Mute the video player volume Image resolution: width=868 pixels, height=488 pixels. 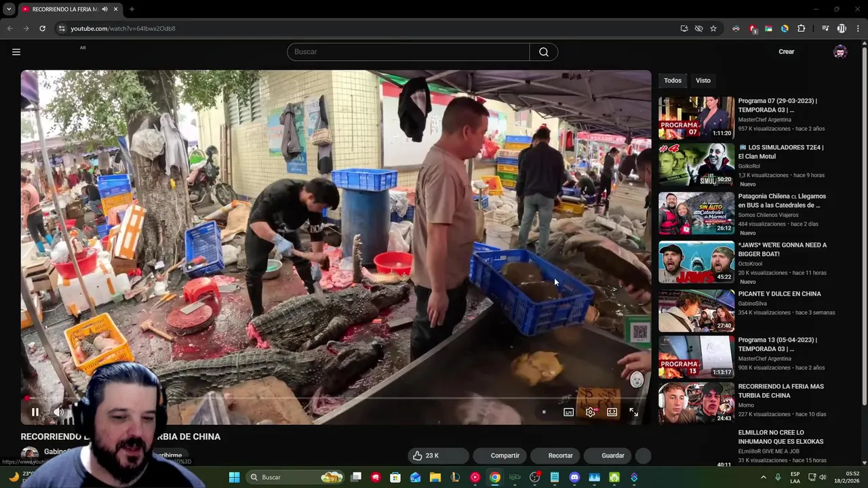coord(59,411)
